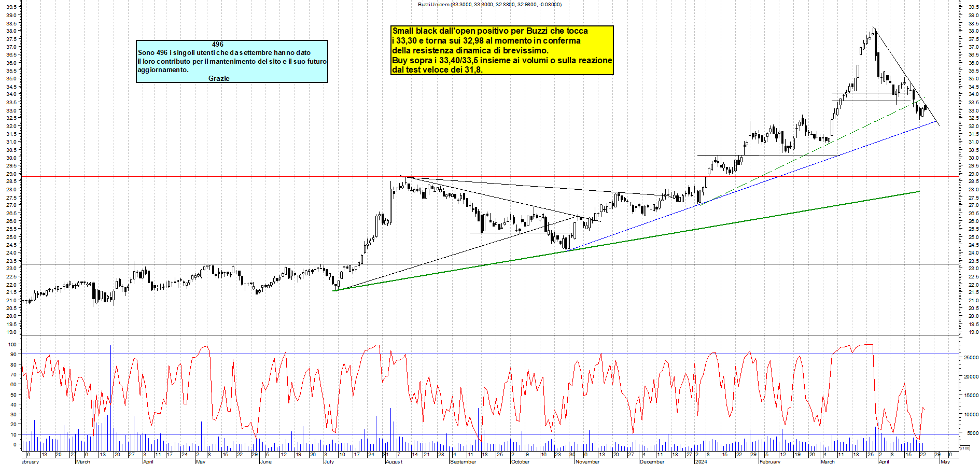The image size is (980, 464).
Task: Click the 'December' month label
Action: [x=652, y=461]
